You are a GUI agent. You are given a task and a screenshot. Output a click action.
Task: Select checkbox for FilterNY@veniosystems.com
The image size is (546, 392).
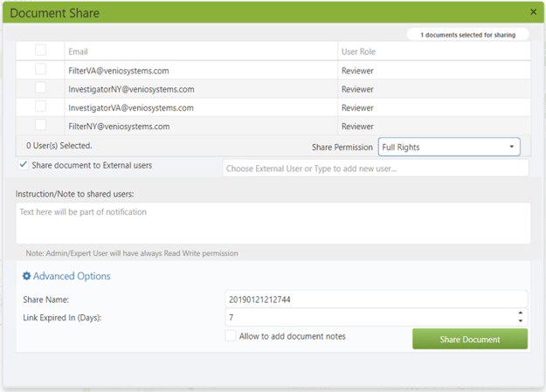click(x=40, y=126)
